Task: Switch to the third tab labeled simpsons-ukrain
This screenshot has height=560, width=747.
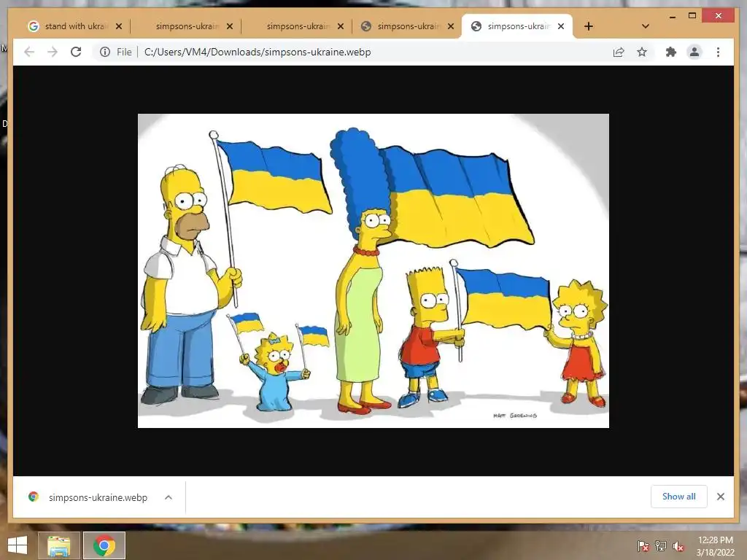Action: (x=298, y=26)
